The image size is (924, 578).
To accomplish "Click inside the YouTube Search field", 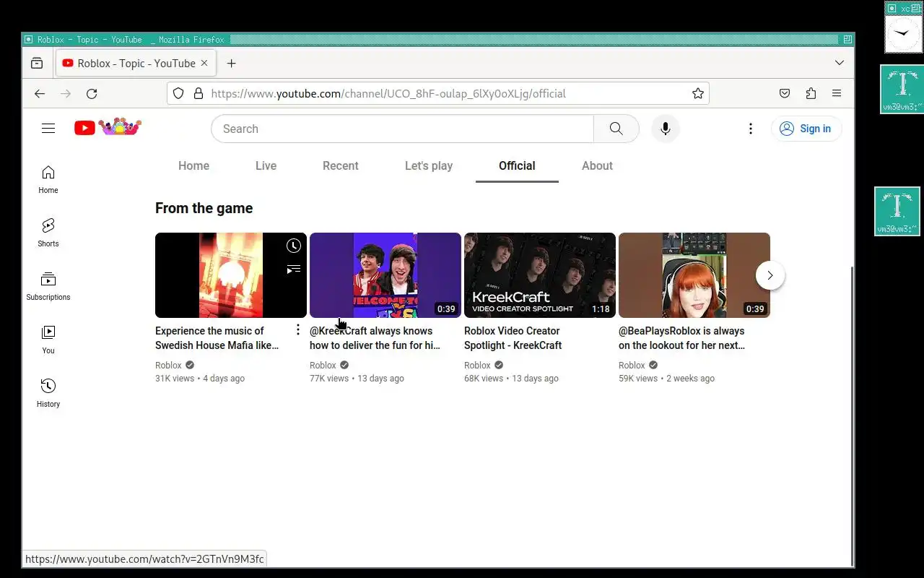I will (x=402, y=129).
